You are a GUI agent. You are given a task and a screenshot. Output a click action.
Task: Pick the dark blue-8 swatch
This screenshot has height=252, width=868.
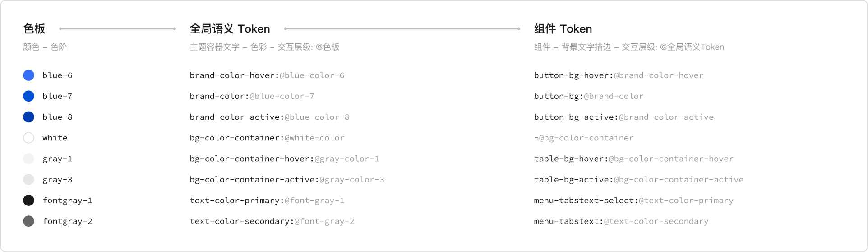point(28,117)
